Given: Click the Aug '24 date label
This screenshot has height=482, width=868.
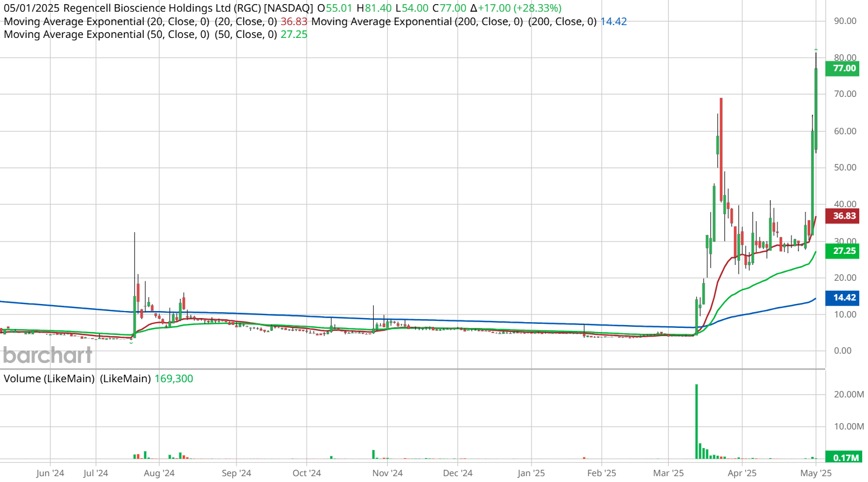Looking at the screenshot, I should (159, 473).
